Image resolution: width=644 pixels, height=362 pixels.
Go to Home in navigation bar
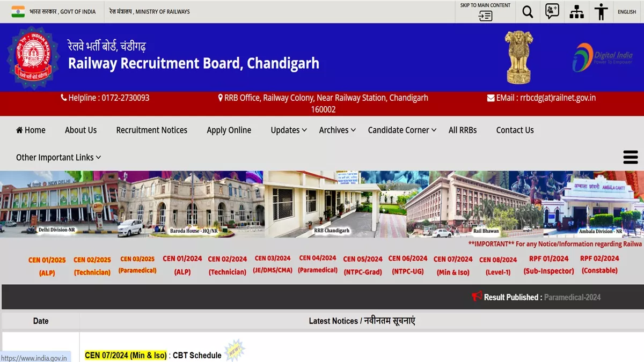pyautogui.click(x=31, y=130)
